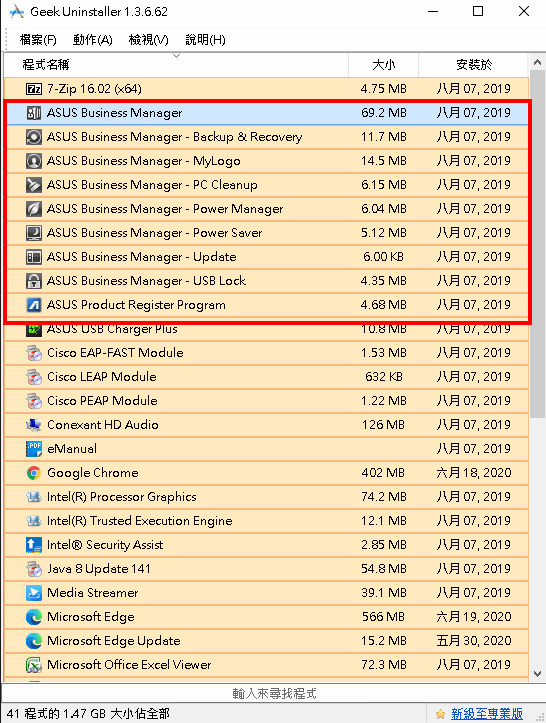This screenshot has height=723, width=546.
Task: Click the Excel Viewer icon
Action: coord(34,664)
